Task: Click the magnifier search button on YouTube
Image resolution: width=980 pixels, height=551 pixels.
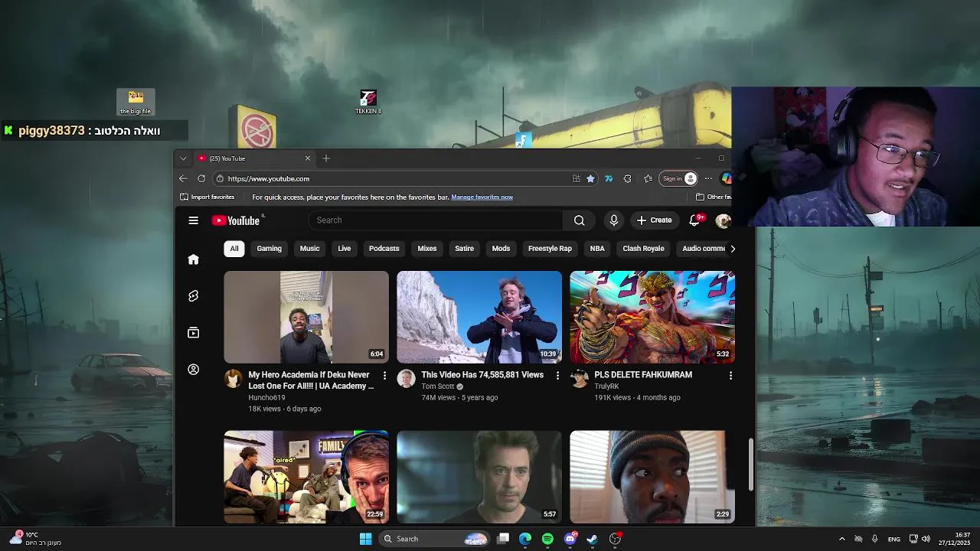Action: coord(580,220)
